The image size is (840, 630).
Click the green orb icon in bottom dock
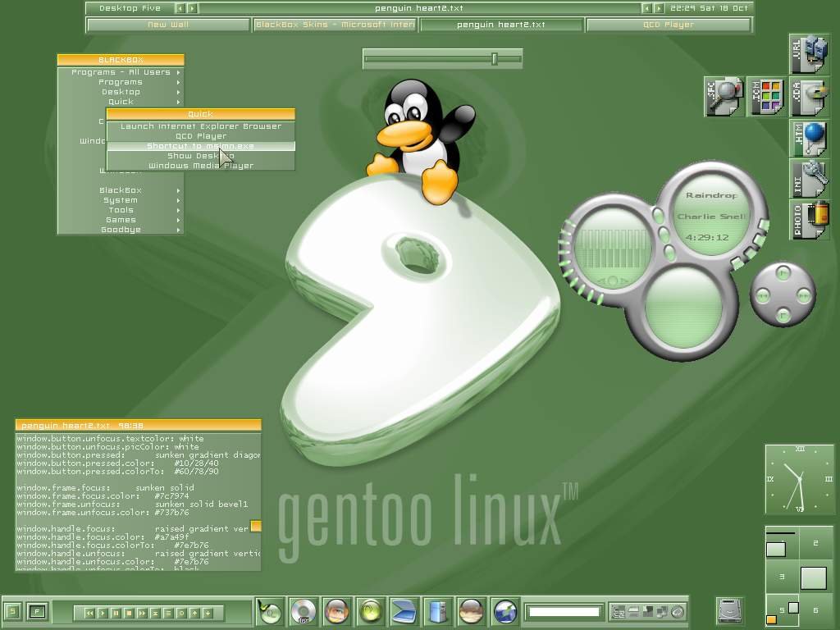tap(370, 611)
